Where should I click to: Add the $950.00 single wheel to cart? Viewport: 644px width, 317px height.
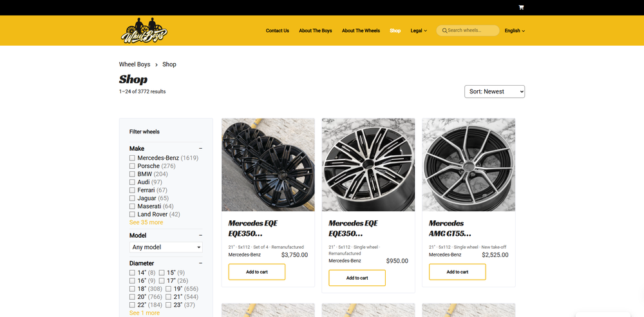pyautogui.click(x=357, y=278)
